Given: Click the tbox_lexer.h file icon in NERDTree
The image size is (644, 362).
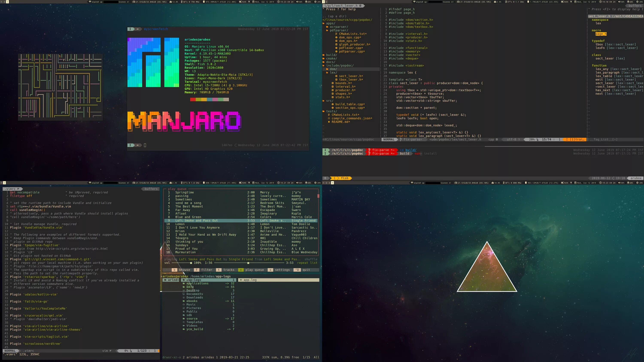Looking at the screenshot, I should point(336,79).
